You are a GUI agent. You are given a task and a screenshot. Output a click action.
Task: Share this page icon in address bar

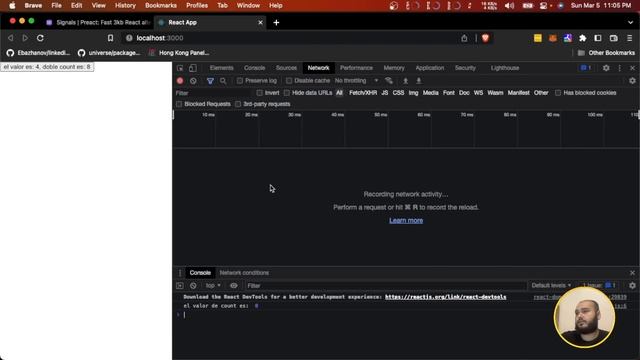pyautogui.click(x=464, y=38)
